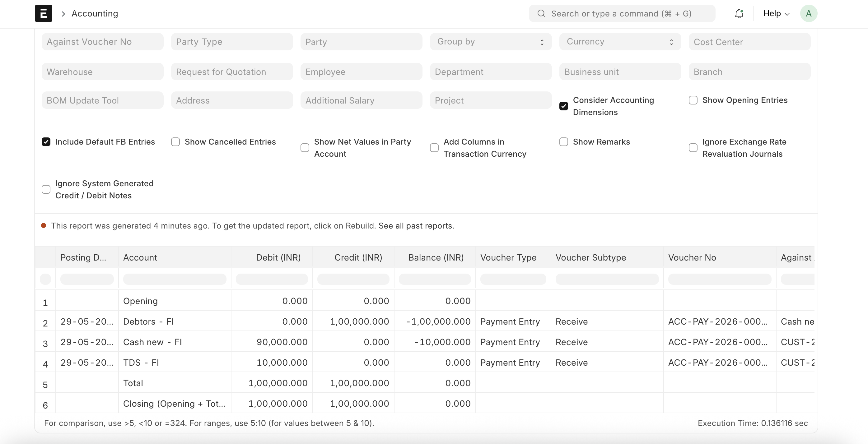868x444 pixels.
Task: Click the Request for Quotation field
Action: click(x=232, y=72)
